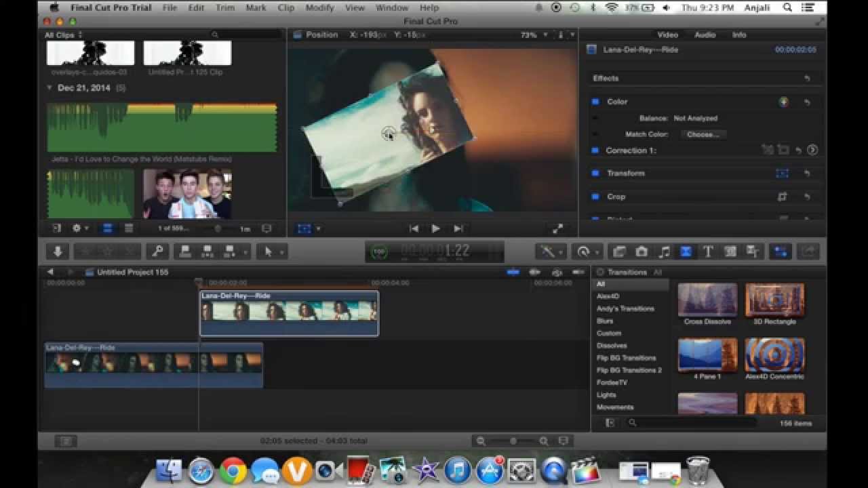The width and height of the screenshot is (868, 488).
Task: Open the File menu
Action: pyautogui.click(x=170, y=7)
